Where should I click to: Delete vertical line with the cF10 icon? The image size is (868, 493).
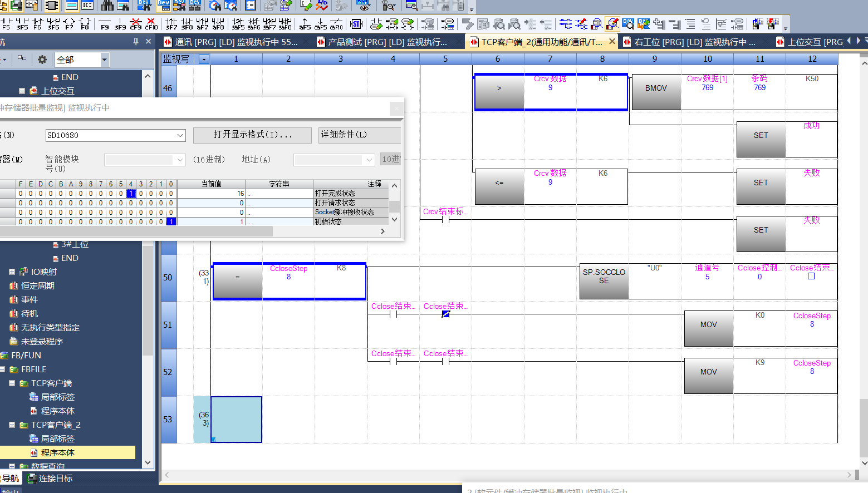[x=151, y=24]
